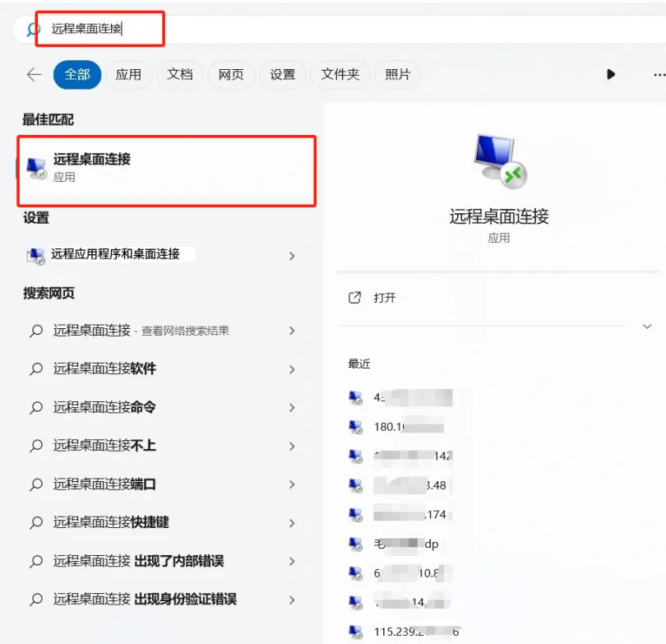
Task: Click the search magnifier icon in search box
Action: pyautogui.click(x=33, y=29)
